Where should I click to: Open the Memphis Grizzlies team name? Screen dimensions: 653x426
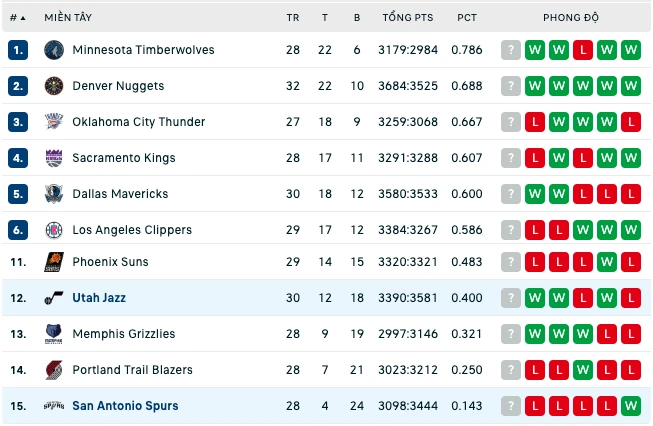pyautogui.click(x=124, y=334)
